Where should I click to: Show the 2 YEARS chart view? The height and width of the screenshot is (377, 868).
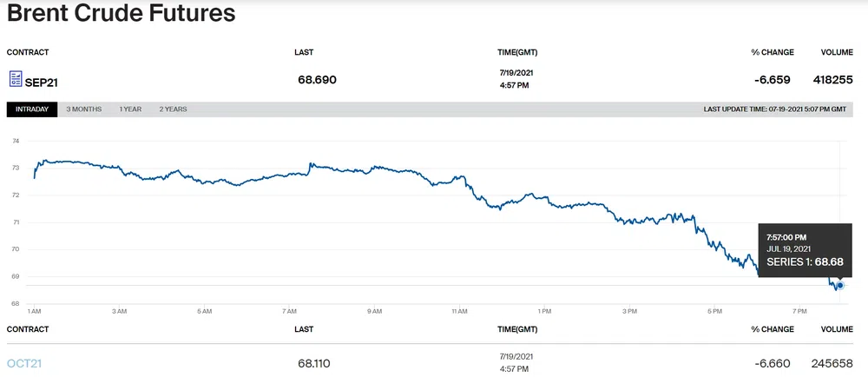coord(173,109)
